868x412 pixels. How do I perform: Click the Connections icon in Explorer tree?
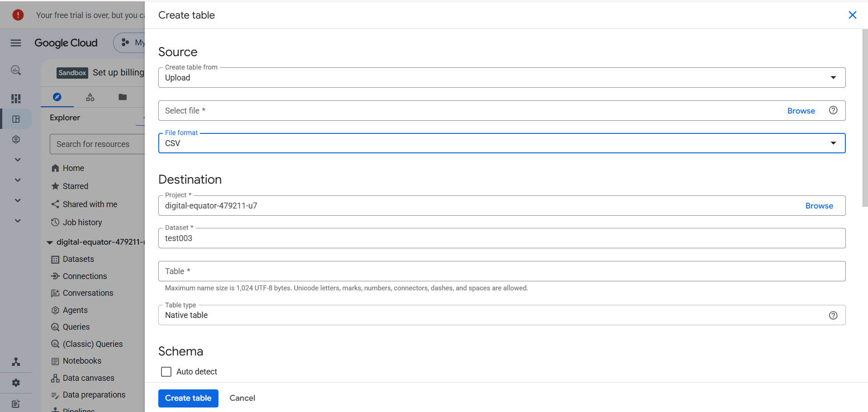(x=55, y=276)
